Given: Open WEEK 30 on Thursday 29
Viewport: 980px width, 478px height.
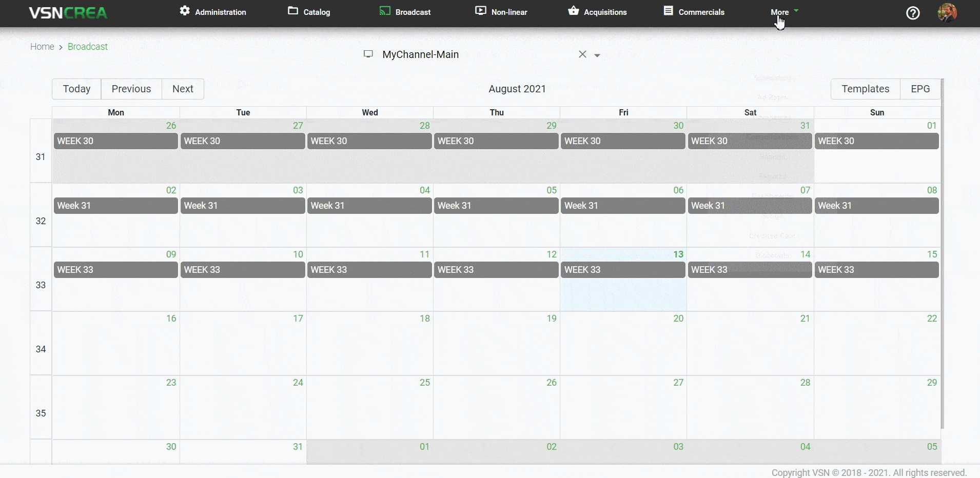Looking at the screenshot, I should 496,141.
